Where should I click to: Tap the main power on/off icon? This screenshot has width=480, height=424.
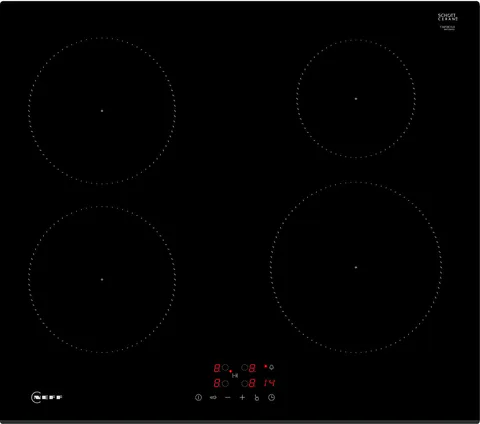[x=198, y=397]
